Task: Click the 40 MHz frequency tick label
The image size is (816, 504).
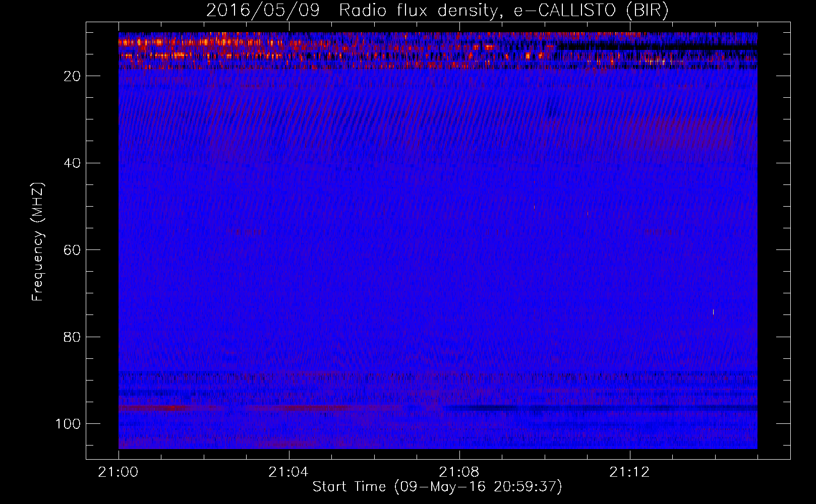Action: (72, 163)
